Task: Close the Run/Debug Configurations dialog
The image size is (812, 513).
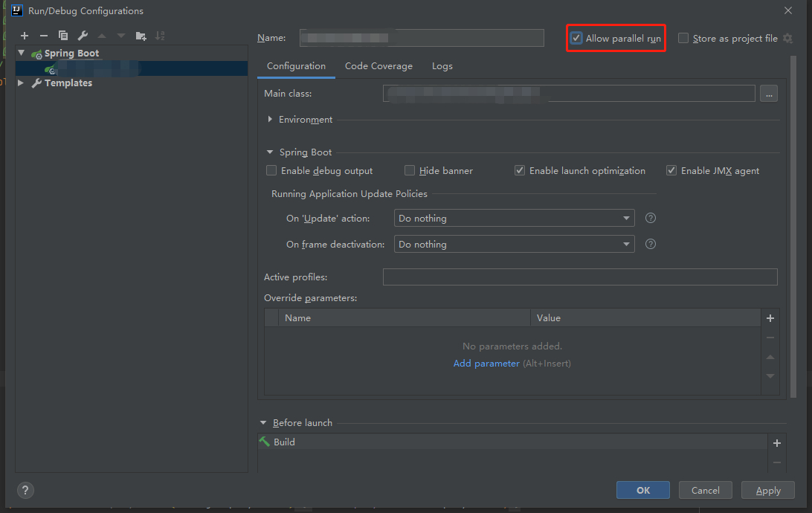Action: pyautogui.click(x=788, y=10)
